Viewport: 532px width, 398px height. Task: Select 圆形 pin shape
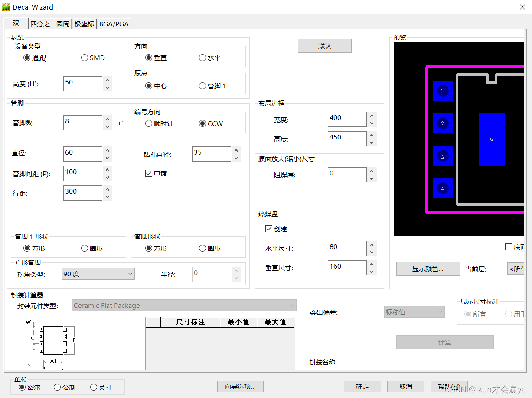[x=202, y=247]
